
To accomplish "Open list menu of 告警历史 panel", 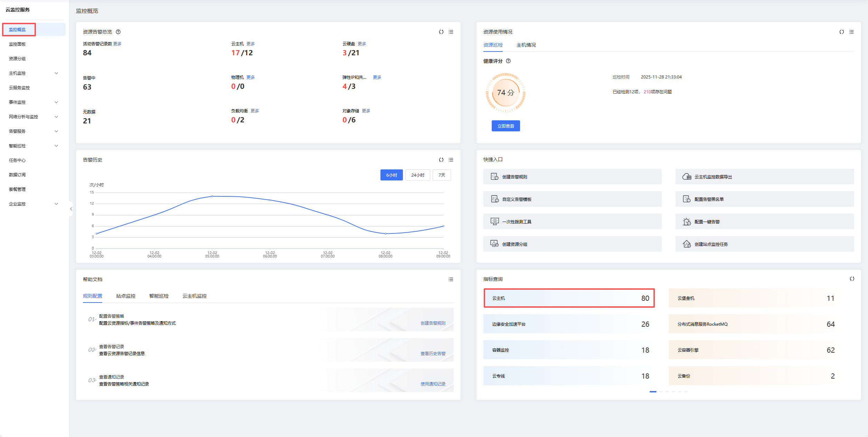I will click(x=451, y=160).
